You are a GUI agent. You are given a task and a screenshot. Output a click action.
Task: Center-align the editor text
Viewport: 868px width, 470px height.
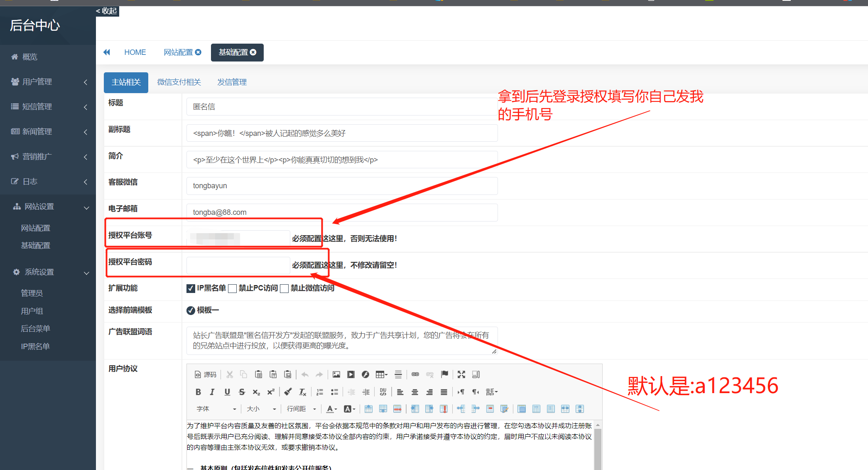(x=414, y=391)
